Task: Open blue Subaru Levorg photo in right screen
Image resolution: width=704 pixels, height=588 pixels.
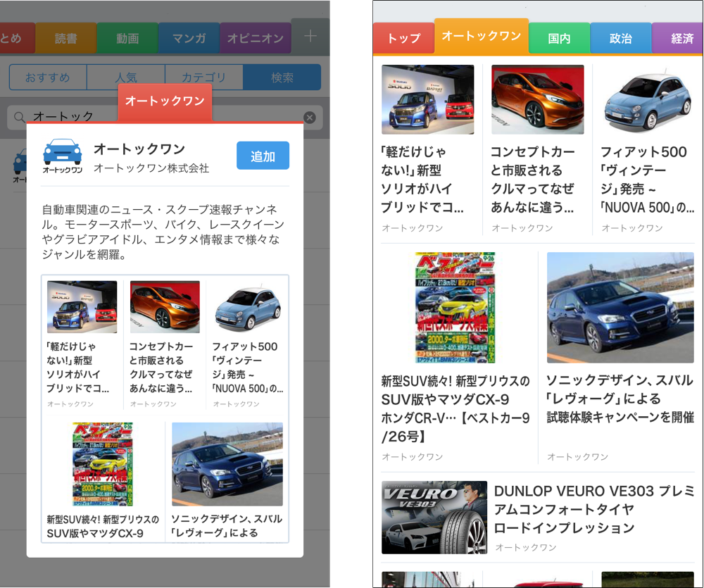Action: [x=620, y=307]
